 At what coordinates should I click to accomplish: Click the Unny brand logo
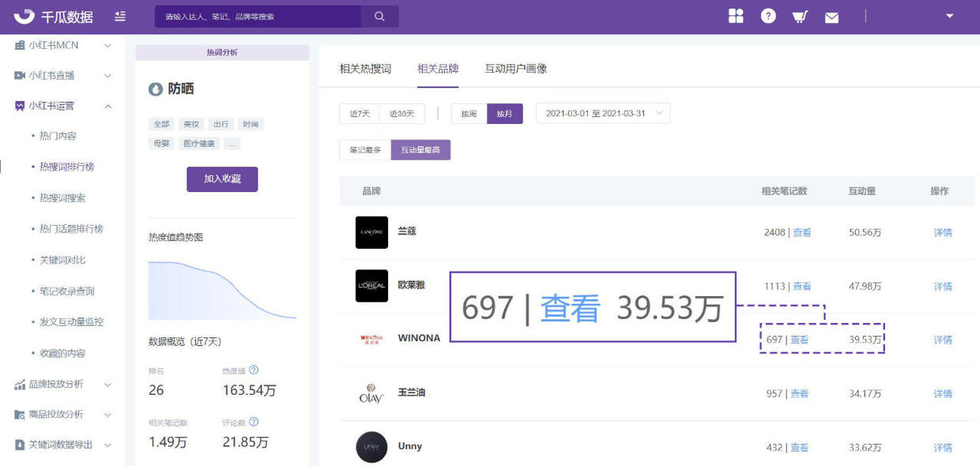tap(371, 447)
